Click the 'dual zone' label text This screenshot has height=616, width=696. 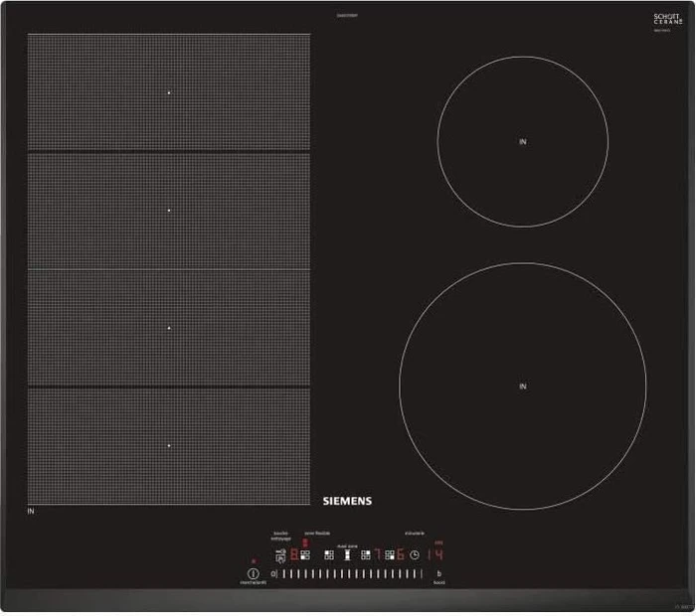click(347, 545)
